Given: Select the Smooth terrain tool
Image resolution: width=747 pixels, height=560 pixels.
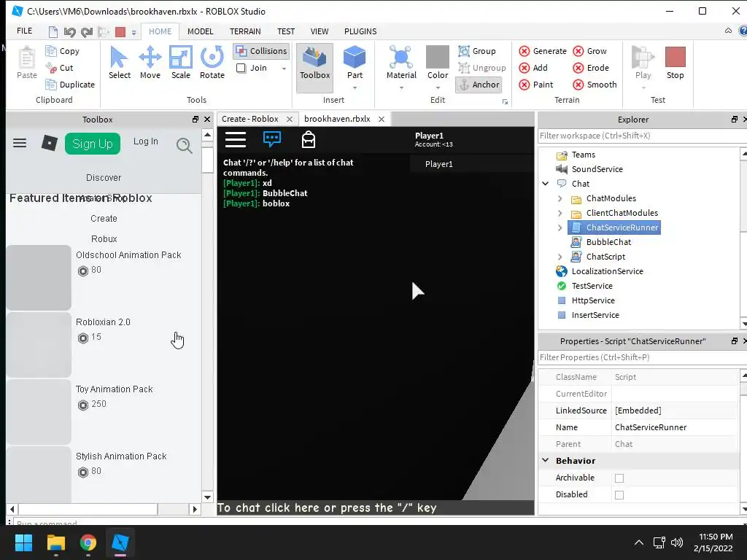Looking at the screenshot, I should tap(595, 85).
